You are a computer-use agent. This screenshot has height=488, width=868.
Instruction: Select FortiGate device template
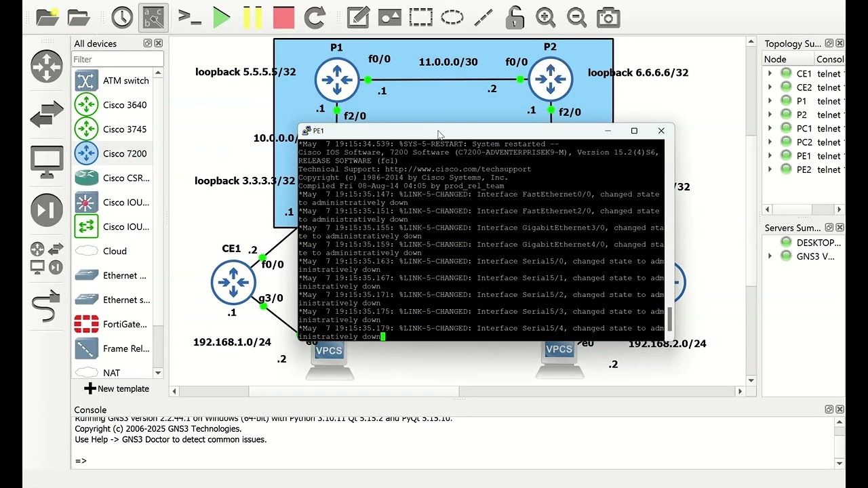click(113, 325)
